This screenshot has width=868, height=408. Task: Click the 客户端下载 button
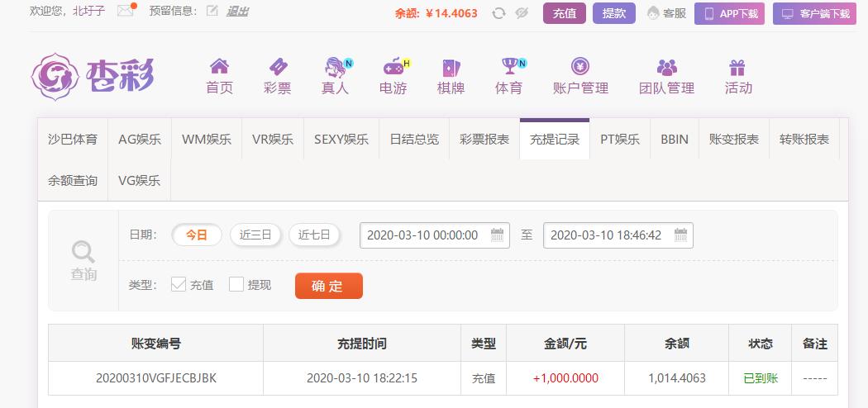pyautogui.click(x=815, y=14)
